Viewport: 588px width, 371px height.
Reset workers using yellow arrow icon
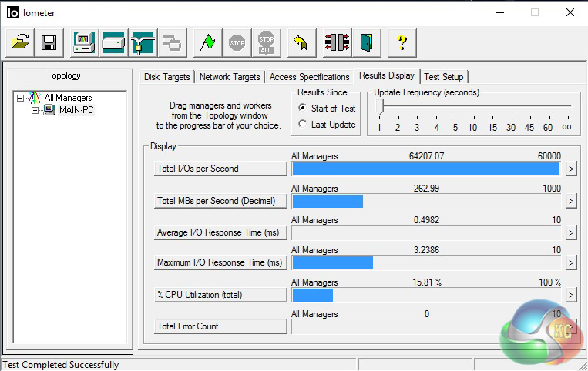point(301,42)
